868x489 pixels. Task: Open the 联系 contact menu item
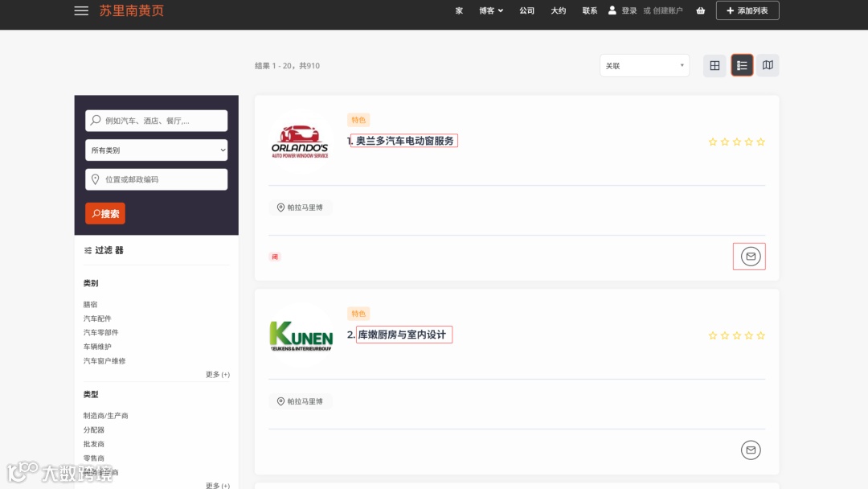pyautogui.click(x=590, y=10)
